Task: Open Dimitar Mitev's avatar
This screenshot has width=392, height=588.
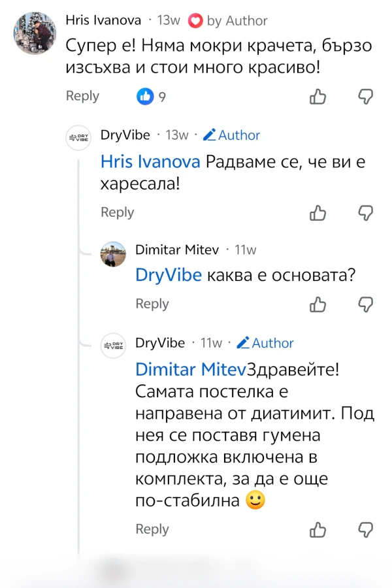Action: point(113,254)
